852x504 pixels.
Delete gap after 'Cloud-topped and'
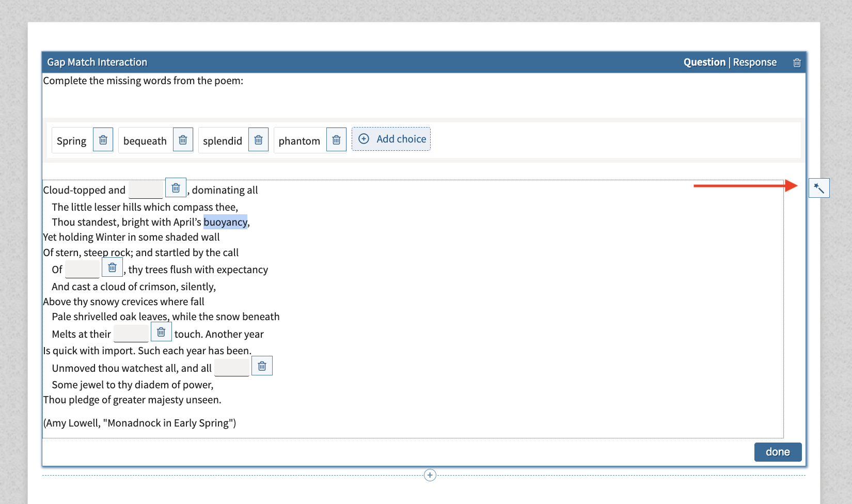176,187
